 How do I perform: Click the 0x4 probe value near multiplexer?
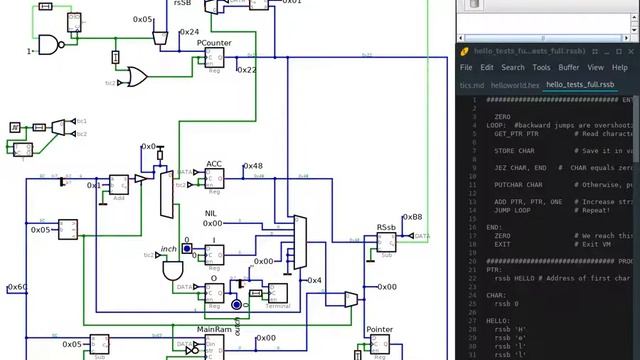314,280
